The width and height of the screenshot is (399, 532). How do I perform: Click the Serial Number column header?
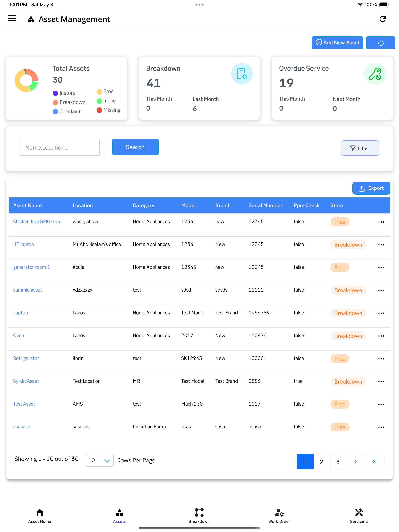point(265,205)
